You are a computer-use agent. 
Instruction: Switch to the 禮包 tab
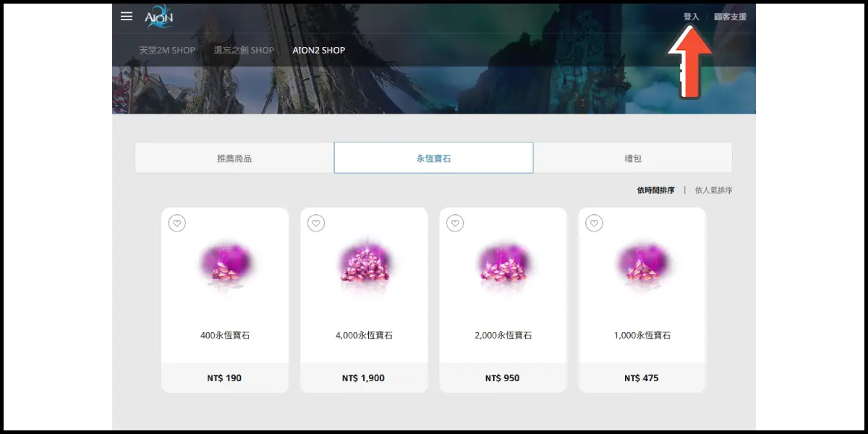(633, 158)
